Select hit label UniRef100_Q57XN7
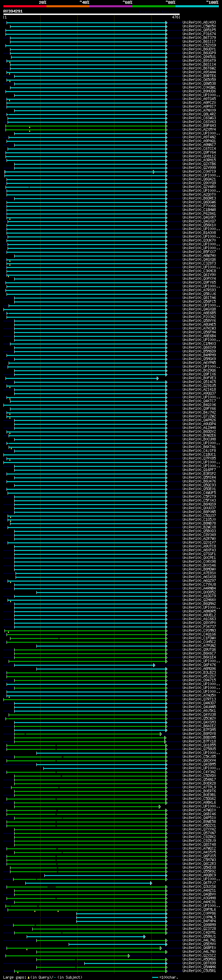Screen dimensions: 222x980 [199, 833]
